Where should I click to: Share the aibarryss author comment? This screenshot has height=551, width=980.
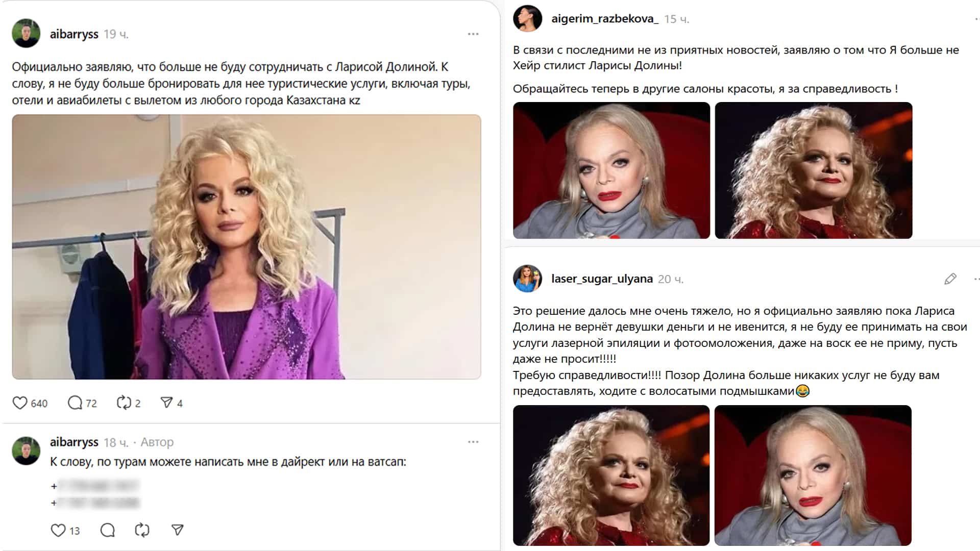(177, 530)
